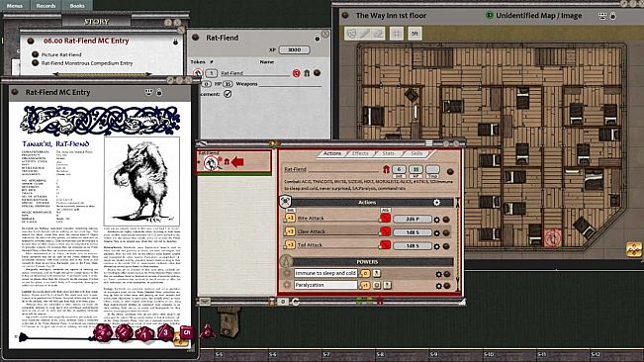Roll initiative for Claw Attack

[x=290, y=231]
